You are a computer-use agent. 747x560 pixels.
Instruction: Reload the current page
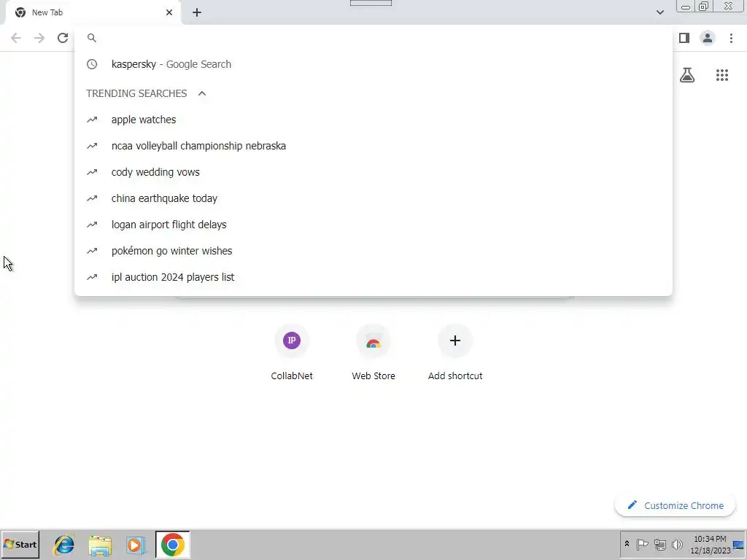(x=63, y=38)
